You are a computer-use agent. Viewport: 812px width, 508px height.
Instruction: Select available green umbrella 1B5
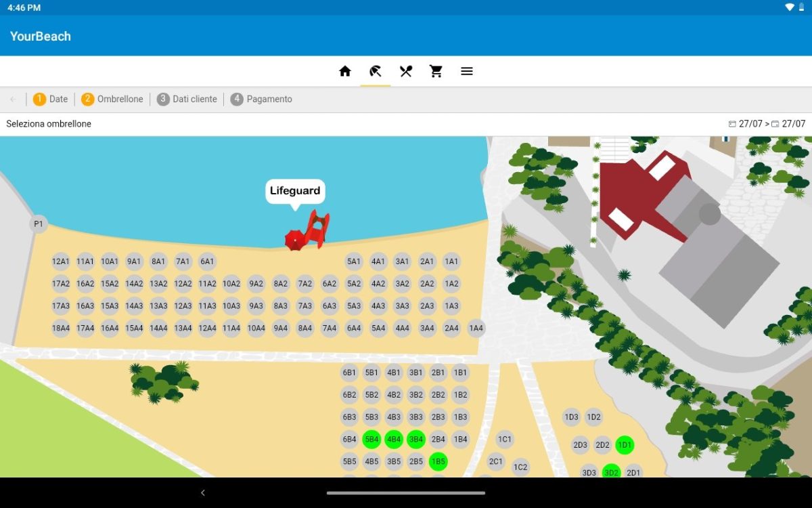438,462
